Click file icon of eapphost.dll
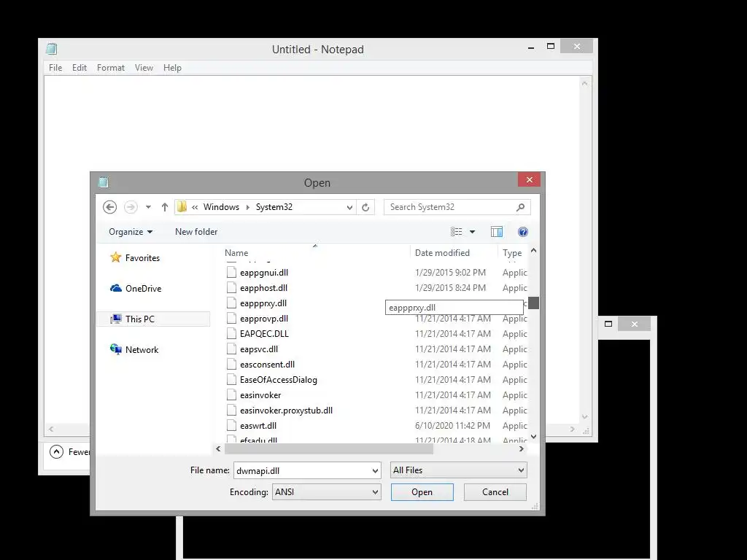 [231, 287]
